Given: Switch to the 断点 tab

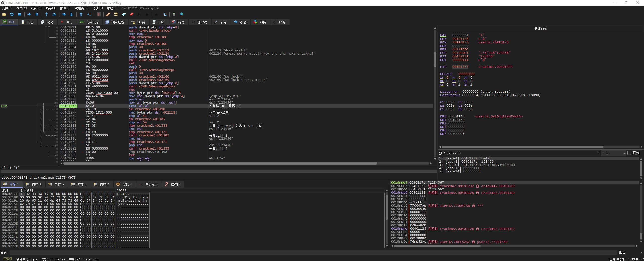Looking at the screenshot, I should click(67, 22).
